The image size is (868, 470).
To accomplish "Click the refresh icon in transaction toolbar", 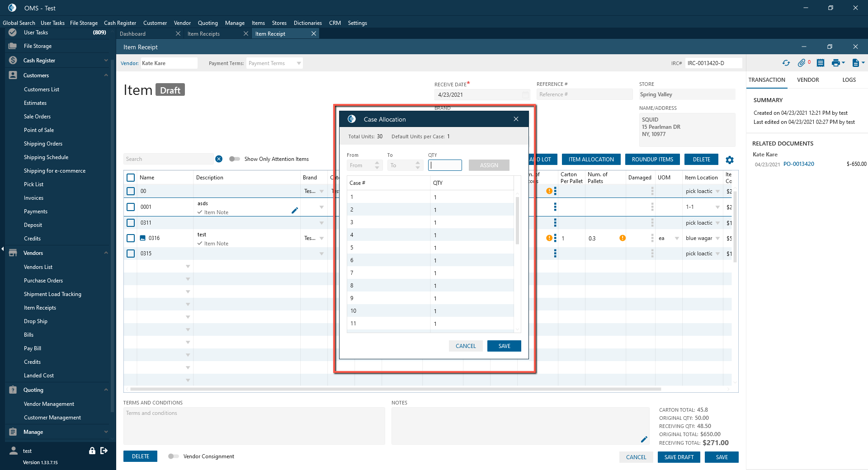I will [786, 63].
